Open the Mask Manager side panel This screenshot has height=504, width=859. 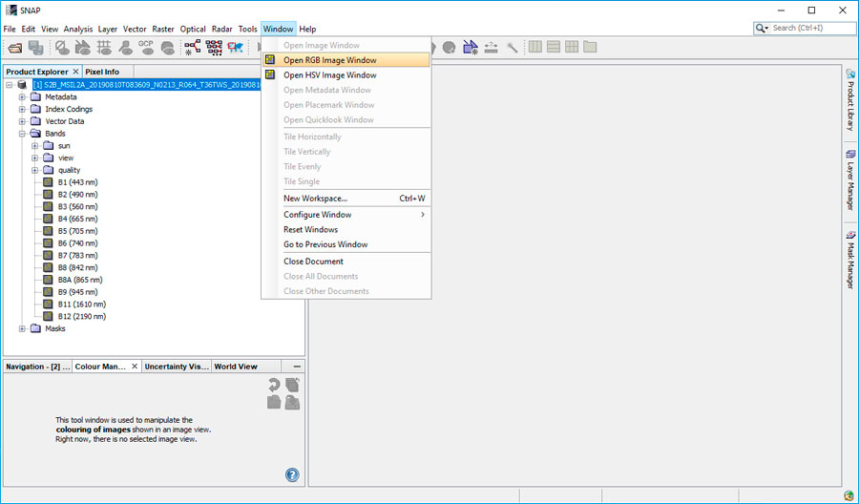pyautogui.click(x=849, y=260)
